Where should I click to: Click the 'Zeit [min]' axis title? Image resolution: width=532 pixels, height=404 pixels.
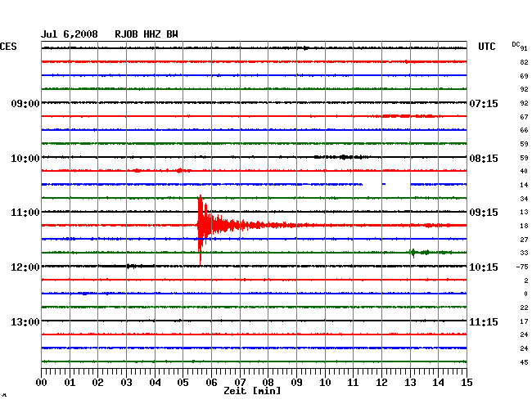pos(252,391)
